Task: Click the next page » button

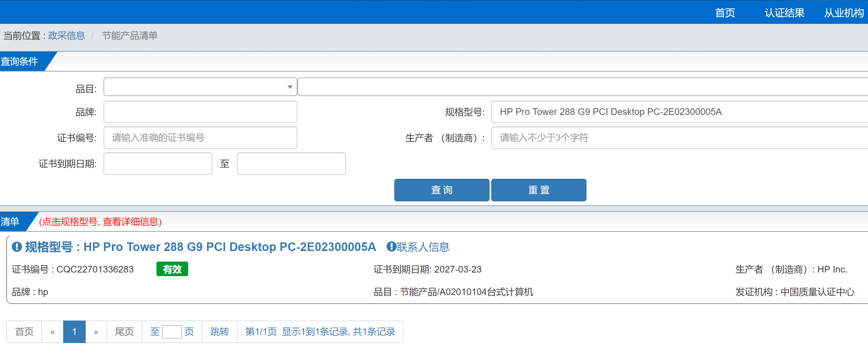Action: tap(96, 332)
